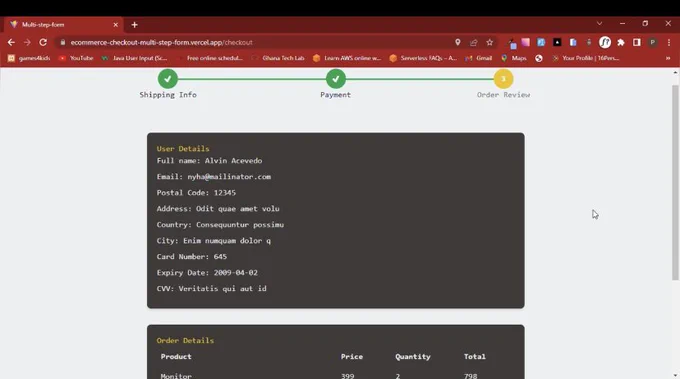This screenshot has width=680, height=379.
Task: Open the Ghana Tech Lab bookmark
Action: pyautogui.click(x=278, y=58)
